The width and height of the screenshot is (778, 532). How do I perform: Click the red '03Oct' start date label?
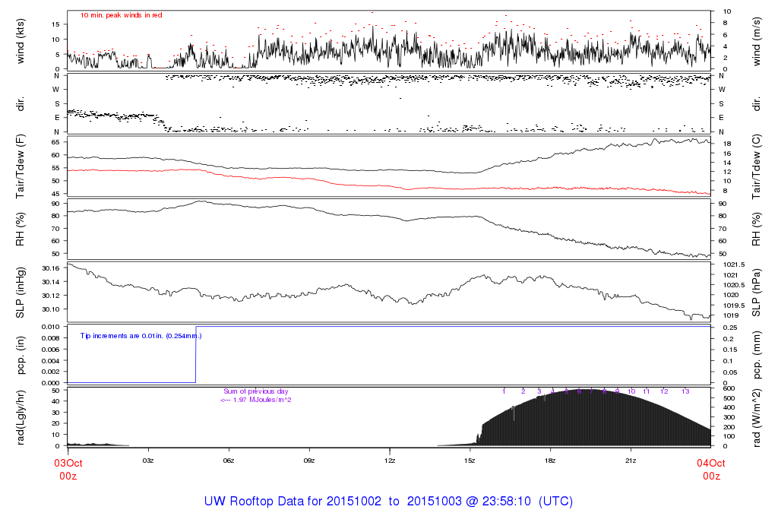click(x=67, y=463)
